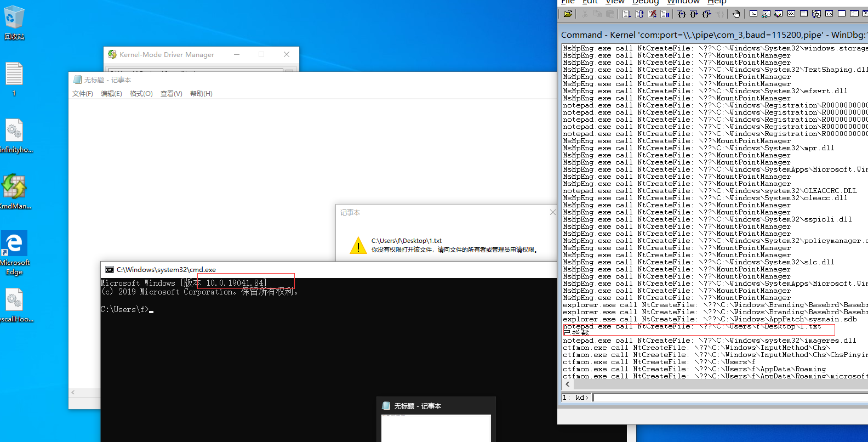Click the Restart debugging icon in WinDbg
Viewport: 868px width, 442px height.
pyautogui.click(x=639, y=14)
